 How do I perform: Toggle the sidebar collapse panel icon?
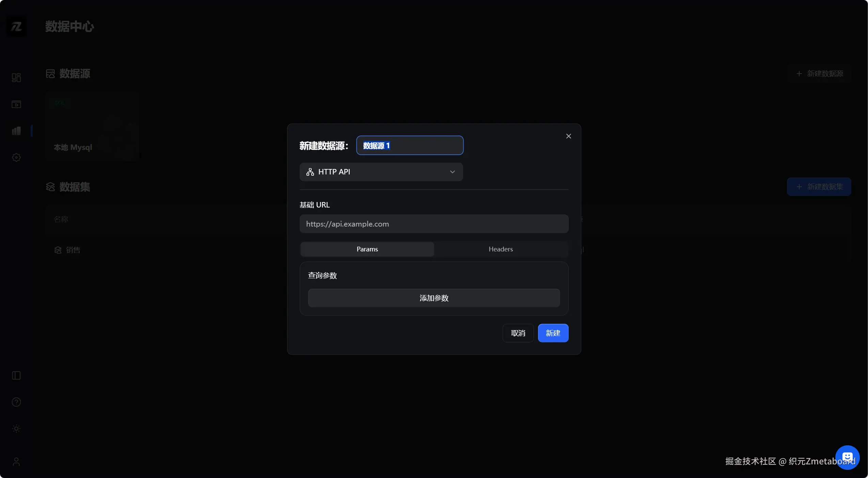coord(16,375)
